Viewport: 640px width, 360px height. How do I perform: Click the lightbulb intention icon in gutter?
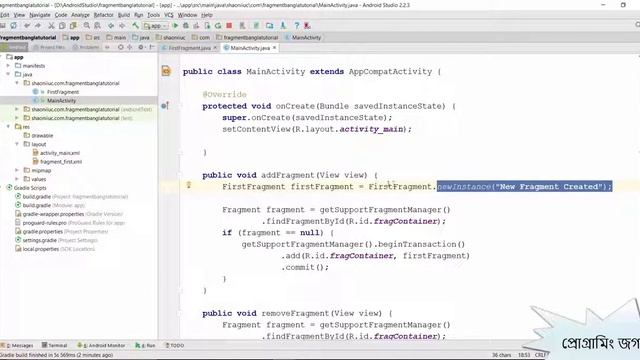pos(189,184)
